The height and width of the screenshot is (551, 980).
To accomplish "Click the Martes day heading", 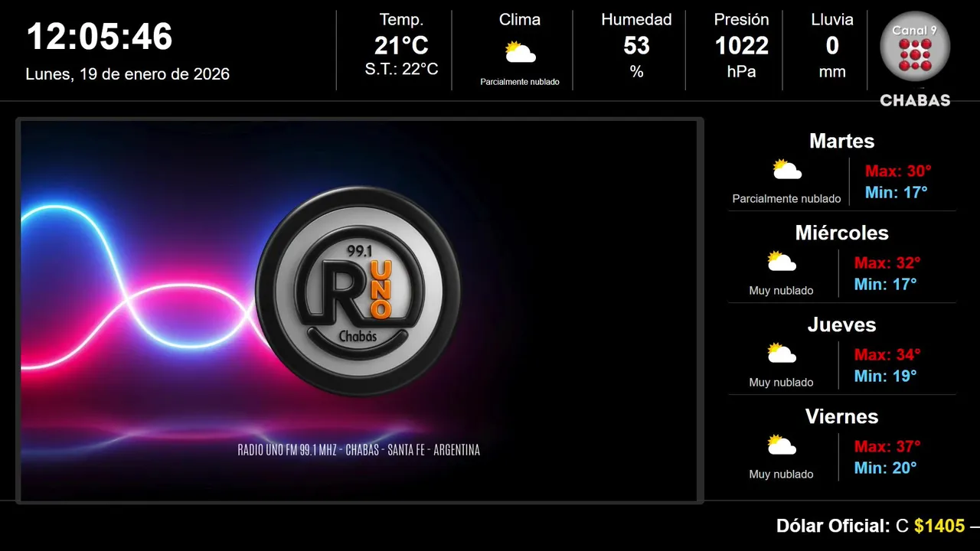I will (841, 141).
